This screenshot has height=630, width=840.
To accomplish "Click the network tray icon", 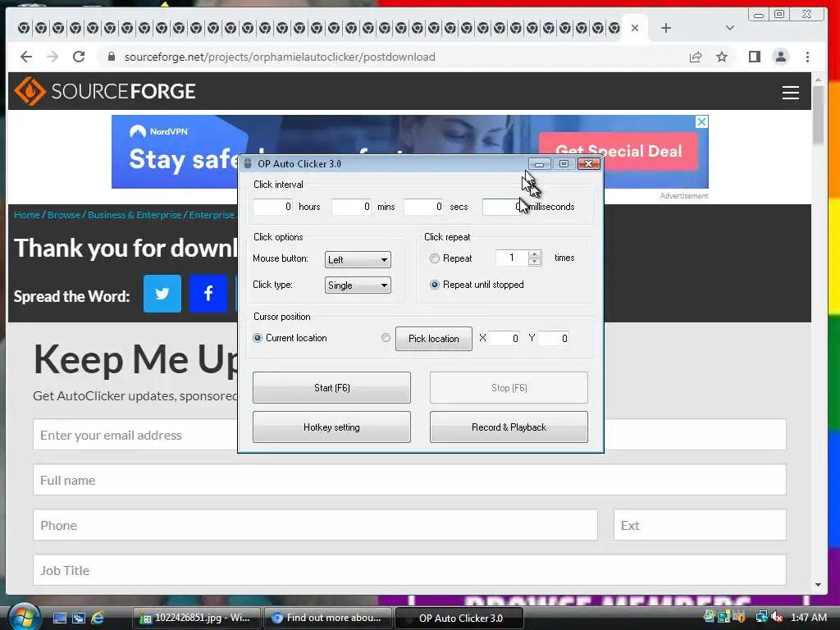I will [761, 617].
